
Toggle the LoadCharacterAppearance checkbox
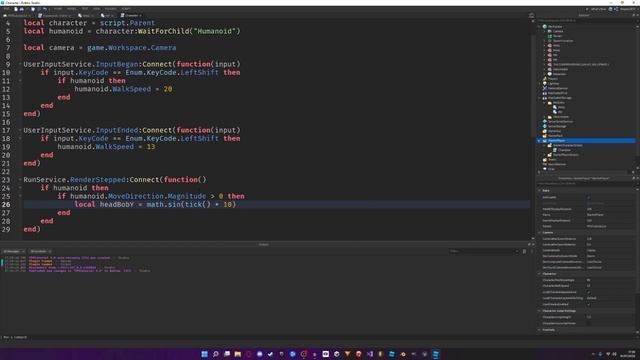[x=589, y=292]
